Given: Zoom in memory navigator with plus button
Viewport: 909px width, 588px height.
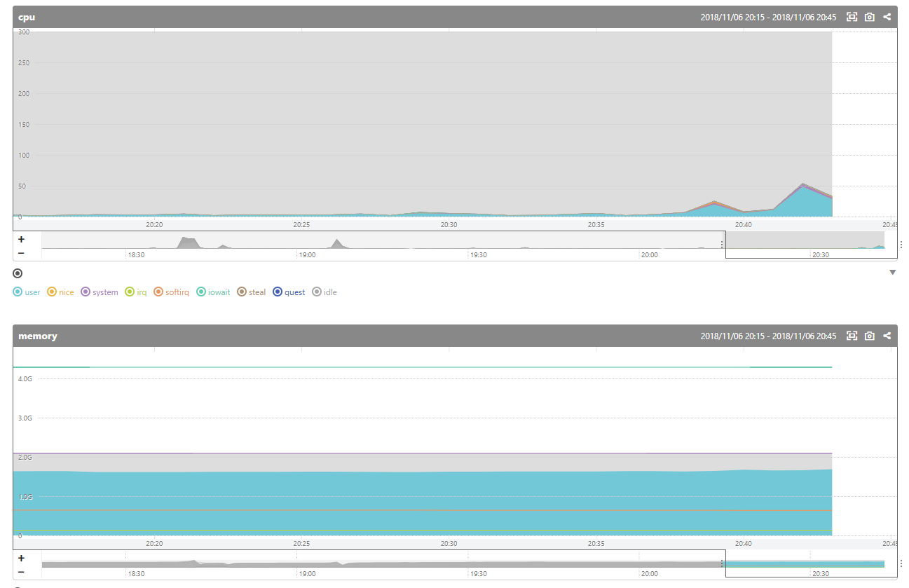Looking at the screenshot, I should 21,559.
